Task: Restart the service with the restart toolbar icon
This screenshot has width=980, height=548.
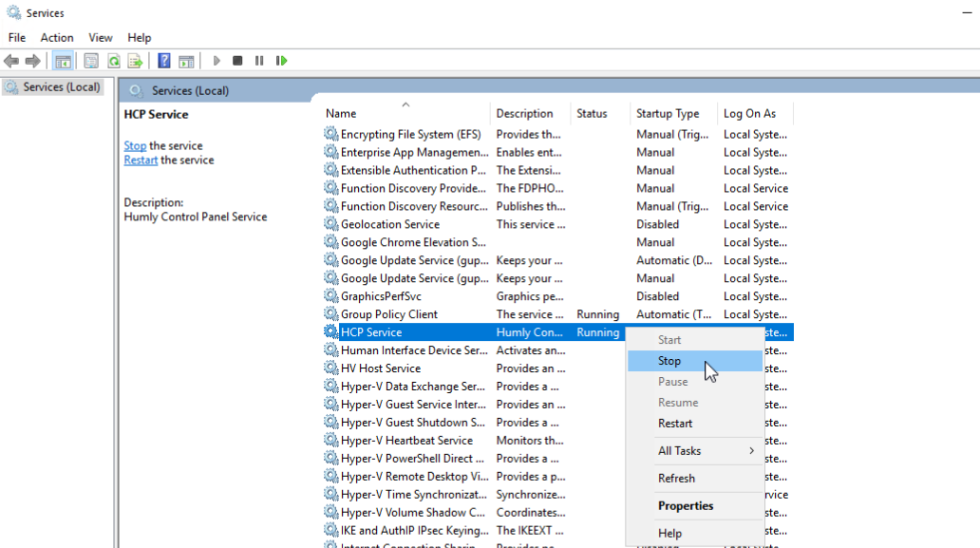Action: [x=281, y=60]
